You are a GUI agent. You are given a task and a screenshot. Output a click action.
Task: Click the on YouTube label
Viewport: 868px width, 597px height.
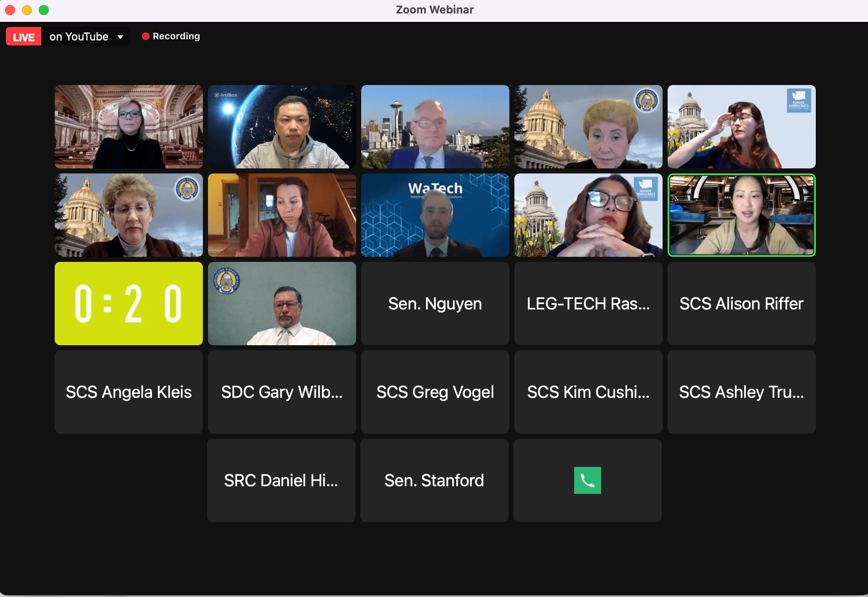pos(79,37)
